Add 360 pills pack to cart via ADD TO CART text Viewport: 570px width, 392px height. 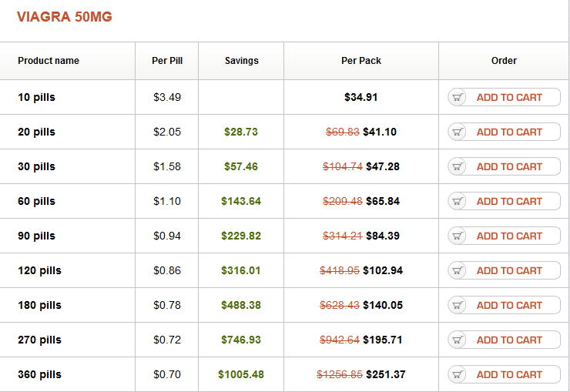coord(509,374)
